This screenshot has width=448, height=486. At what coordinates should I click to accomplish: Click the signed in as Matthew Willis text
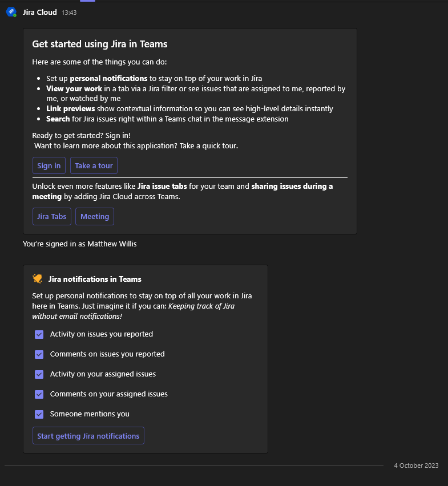tap(79, 244)
